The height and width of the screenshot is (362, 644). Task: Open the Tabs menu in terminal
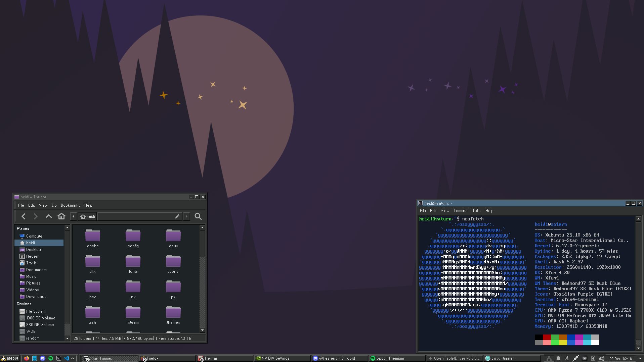[476, 211]
